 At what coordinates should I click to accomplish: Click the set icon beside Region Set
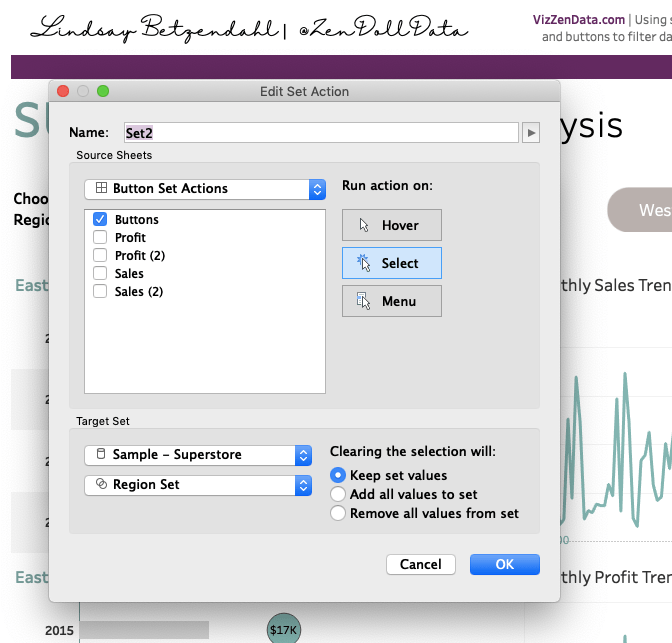click(101, 485)
